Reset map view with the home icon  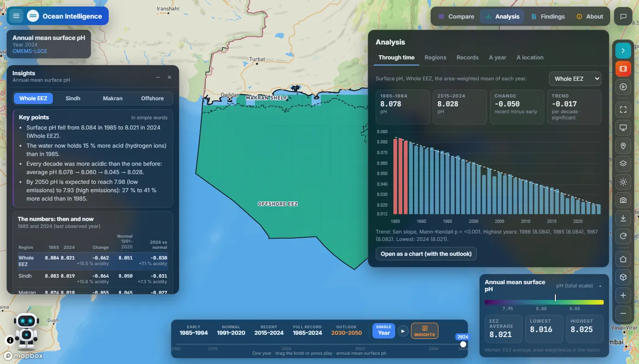point(623,259)
